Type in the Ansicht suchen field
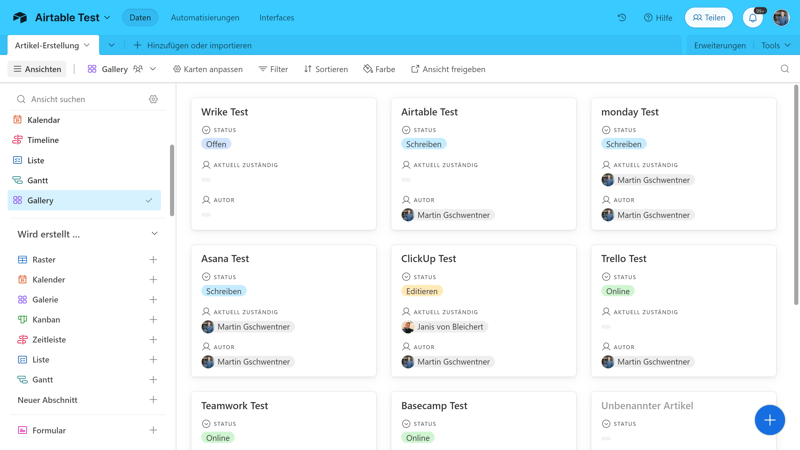Image resolution: width=800 pixels, height=450 pixels. coord(85,99)
